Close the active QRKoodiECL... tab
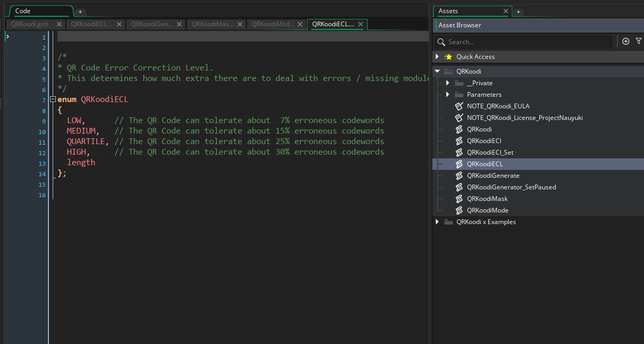Screen dimensions: 644x344 click(x=361, y=24)
